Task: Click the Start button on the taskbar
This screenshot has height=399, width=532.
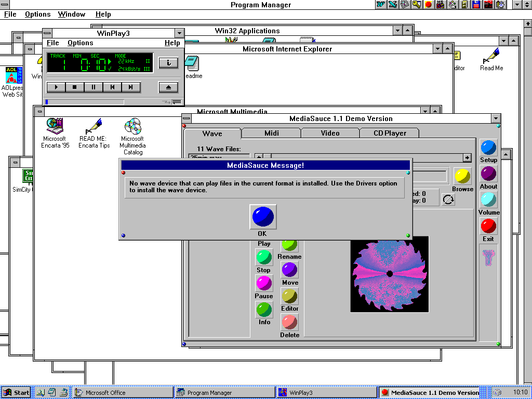Action: coord(16,393)
